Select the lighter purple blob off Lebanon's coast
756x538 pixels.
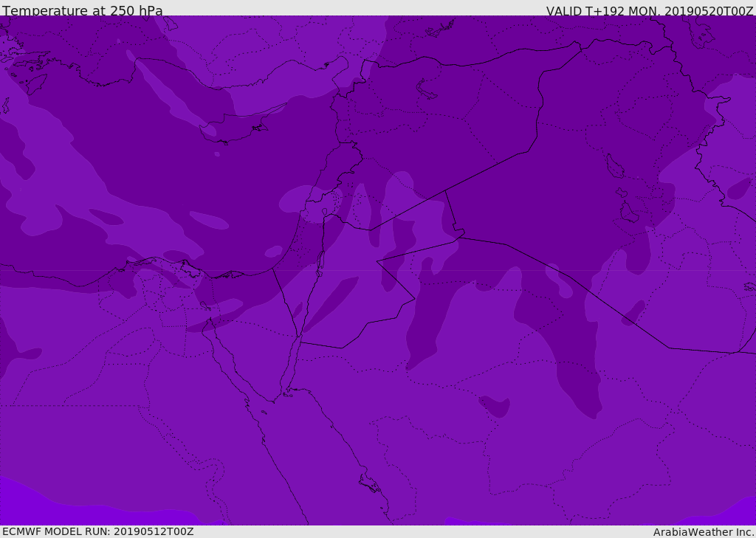[295, 199]
